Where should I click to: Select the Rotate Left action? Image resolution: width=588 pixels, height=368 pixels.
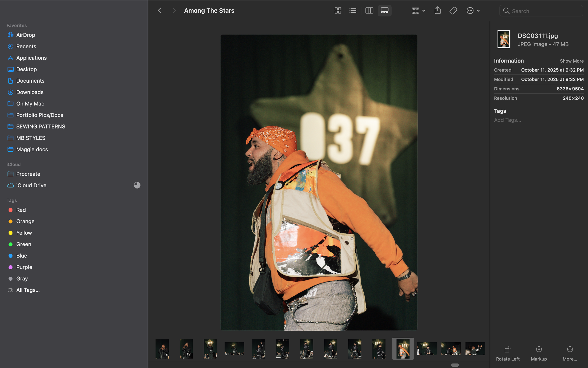click(508, 352)
